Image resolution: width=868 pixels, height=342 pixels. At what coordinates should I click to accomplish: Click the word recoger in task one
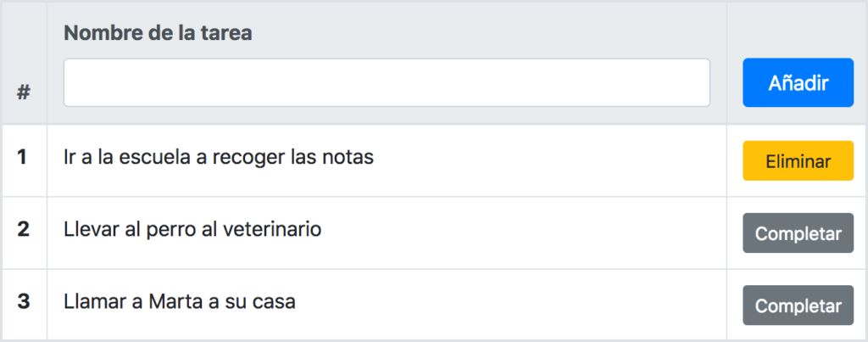click(248, 159)
